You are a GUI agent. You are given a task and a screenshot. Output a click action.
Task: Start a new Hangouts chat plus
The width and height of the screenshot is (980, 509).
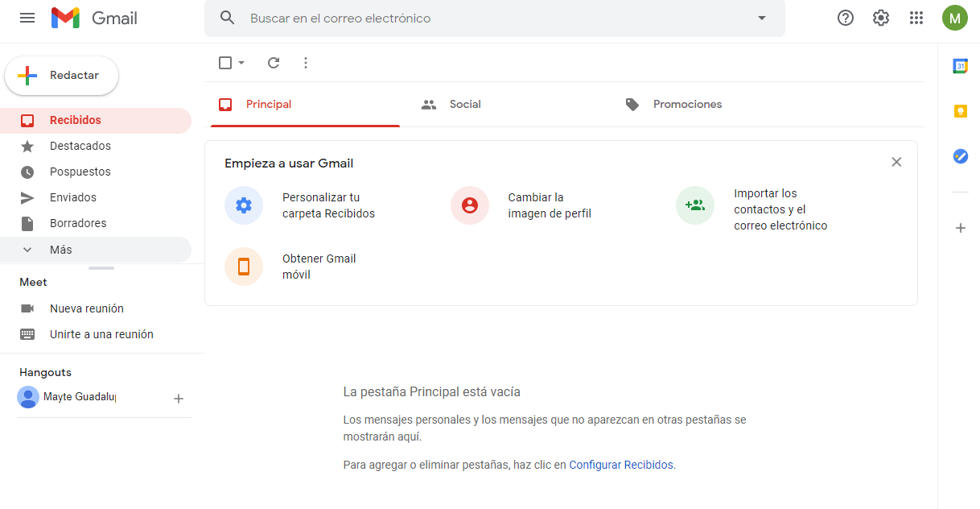(x=179, y=399)
